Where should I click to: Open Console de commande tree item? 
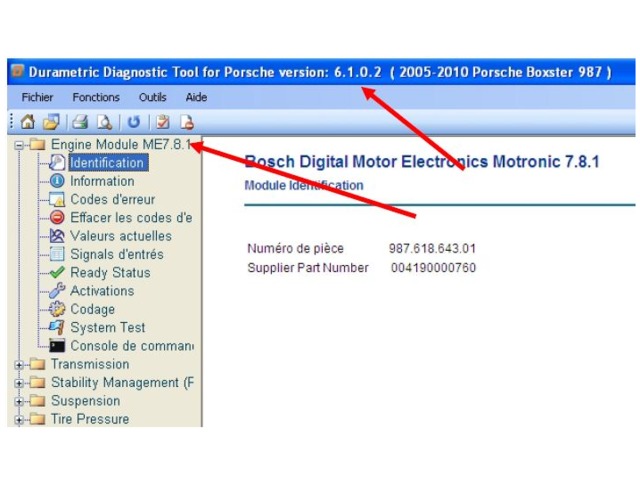132,346
